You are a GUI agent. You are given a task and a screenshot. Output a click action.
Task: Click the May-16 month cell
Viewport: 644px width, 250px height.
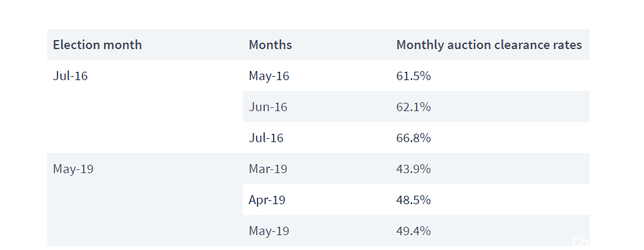269,76
